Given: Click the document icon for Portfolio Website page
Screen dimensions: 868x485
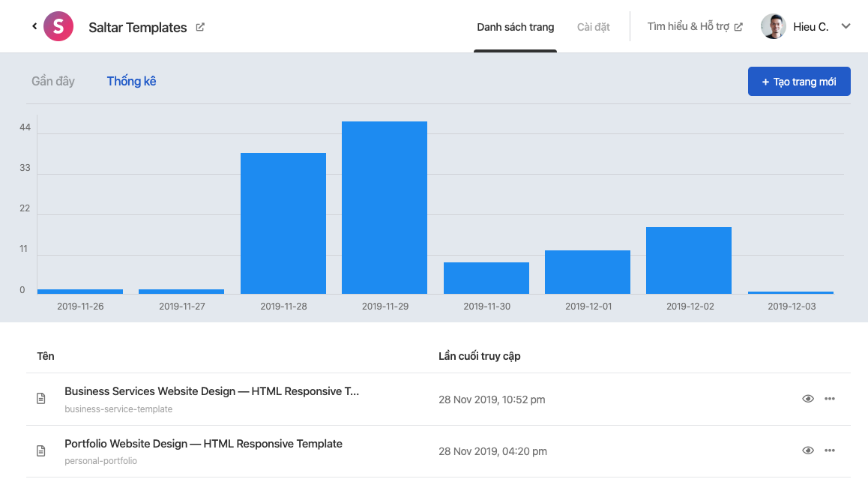Looking at the screenshot, I should 41,451.
